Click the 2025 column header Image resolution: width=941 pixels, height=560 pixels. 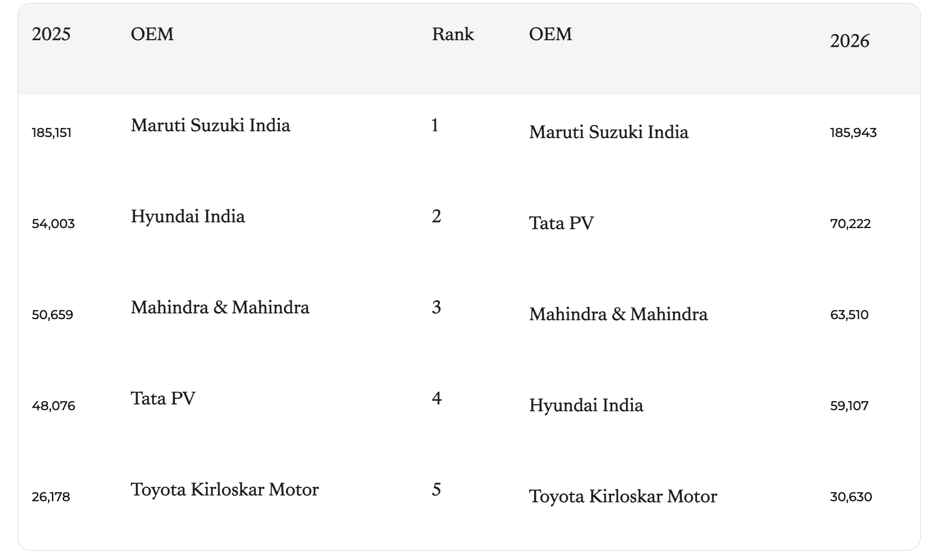51,35
